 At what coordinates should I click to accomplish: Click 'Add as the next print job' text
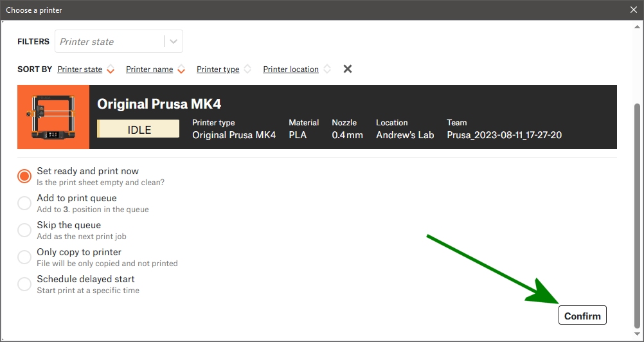click(82, 237)
